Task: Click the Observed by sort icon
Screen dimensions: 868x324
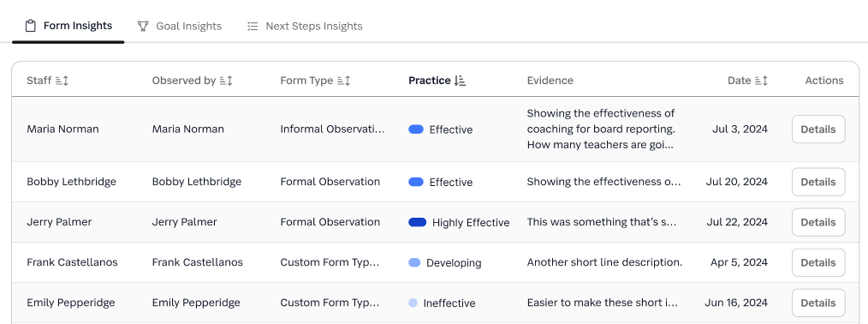Action: pyautogui.click(x=226, y=81)
